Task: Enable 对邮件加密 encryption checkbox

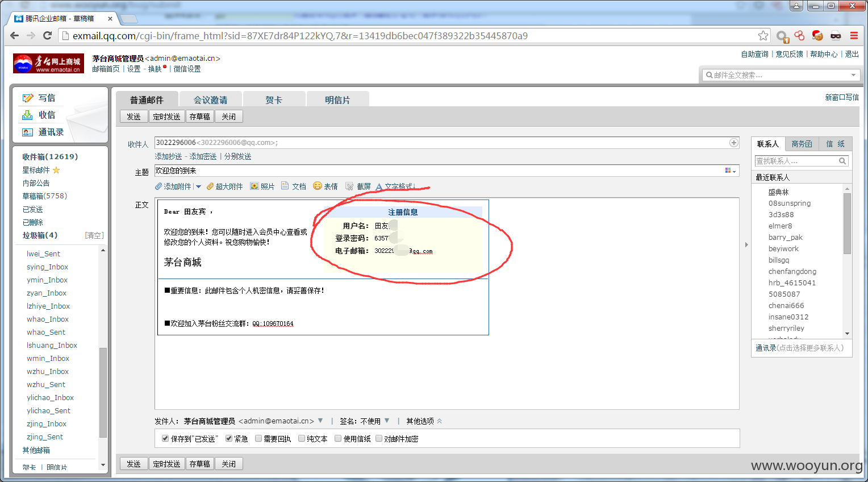Action: 379,438
